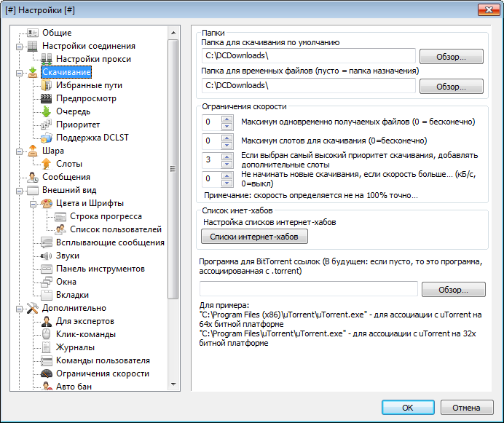504x423 pixels.
Task: Click the Команды пользователя icon
Action: (x=47, y=360)
